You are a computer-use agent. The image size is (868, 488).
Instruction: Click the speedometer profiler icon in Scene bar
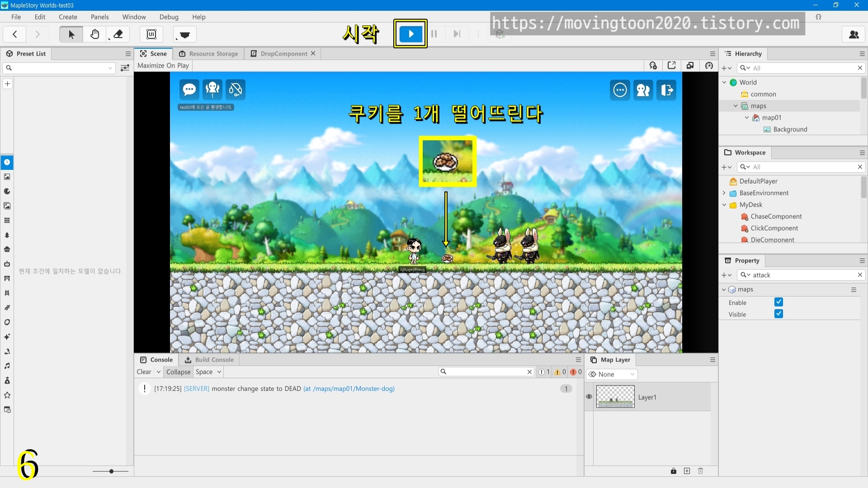pos(709,66)
